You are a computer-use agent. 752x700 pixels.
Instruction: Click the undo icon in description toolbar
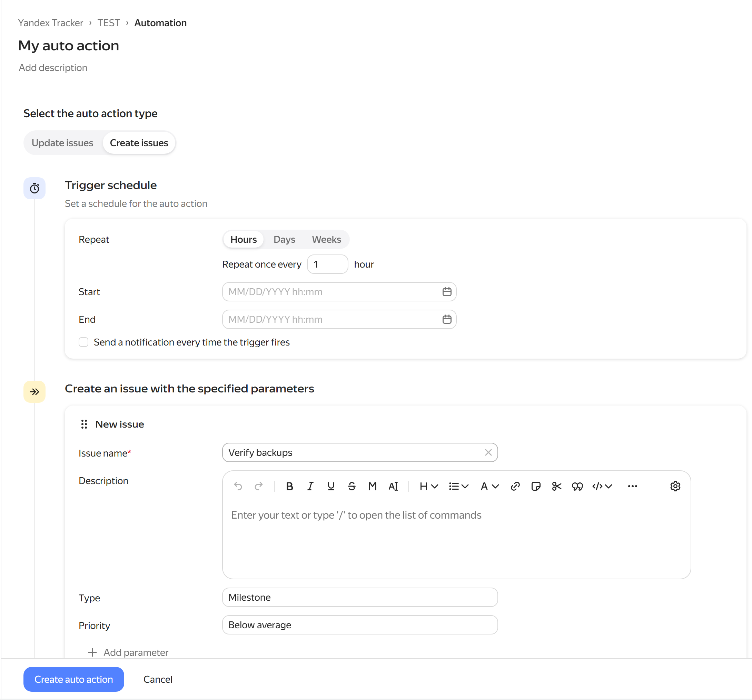point(238,486)
